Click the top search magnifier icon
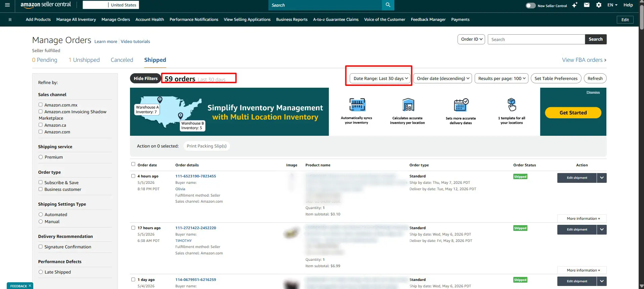 [x=388, y=5]
